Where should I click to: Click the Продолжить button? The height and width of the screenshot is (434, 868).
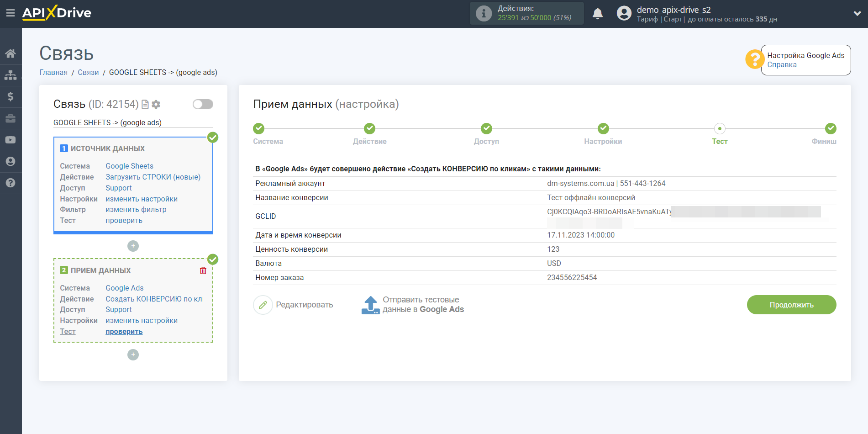coord(791,305)
